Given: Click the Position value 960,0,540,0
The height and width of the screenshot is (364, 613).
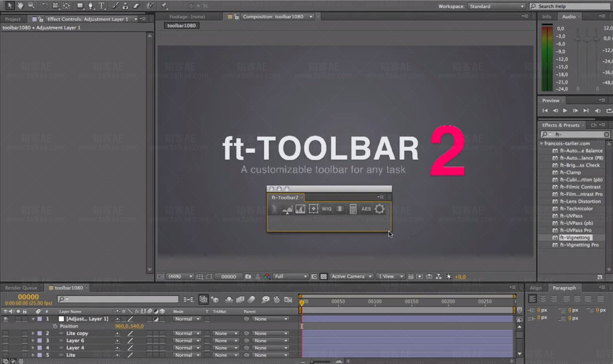Looking at the screenshot, I should [x=129, y=326].
